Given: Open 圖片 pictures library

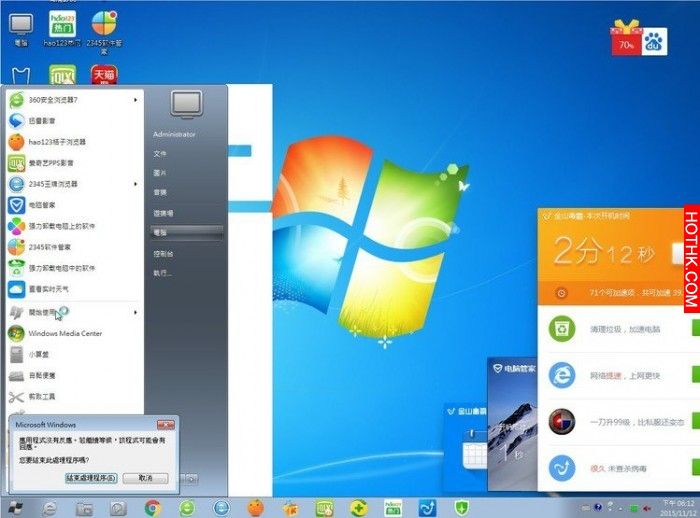Looking at the screenshot, I should click(160, 173).
